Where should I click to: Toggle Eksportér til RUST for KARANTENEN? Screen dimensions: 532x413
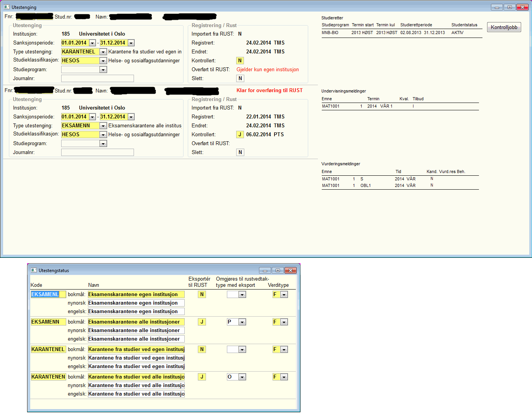pos(202,377)
